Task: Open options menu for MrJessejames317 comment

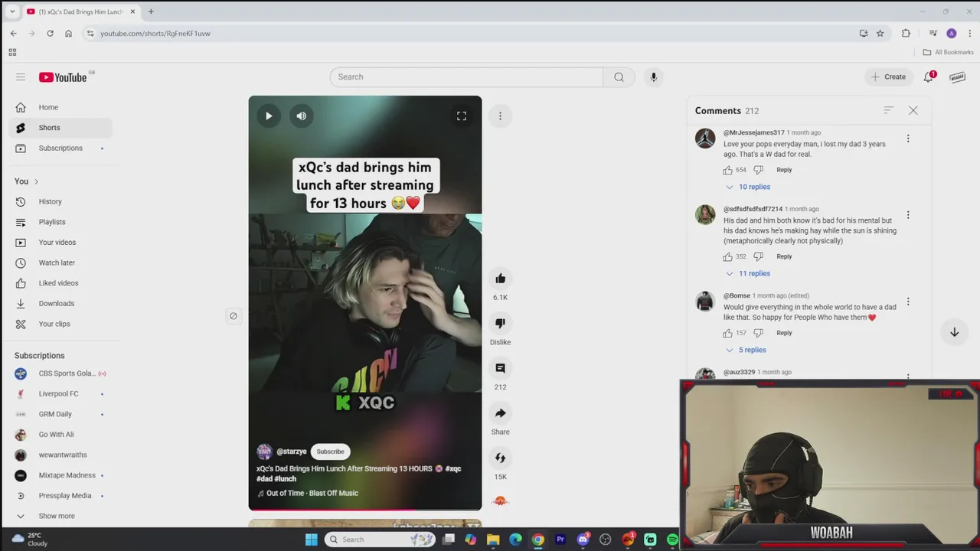Action: (x=908, y=139)
